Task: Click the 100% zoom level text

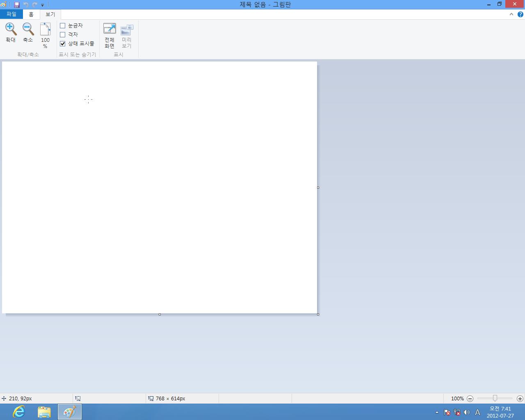Action: 457,399
